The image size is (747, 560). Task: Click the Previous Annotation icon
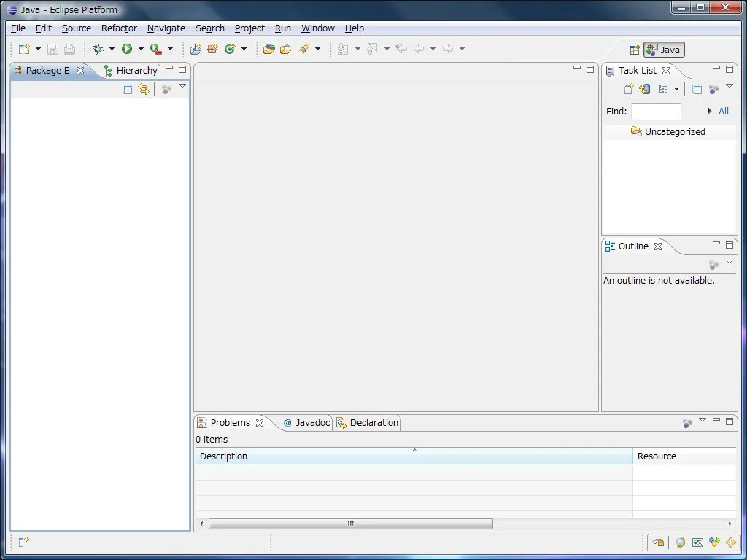click(x=372, y=49)
